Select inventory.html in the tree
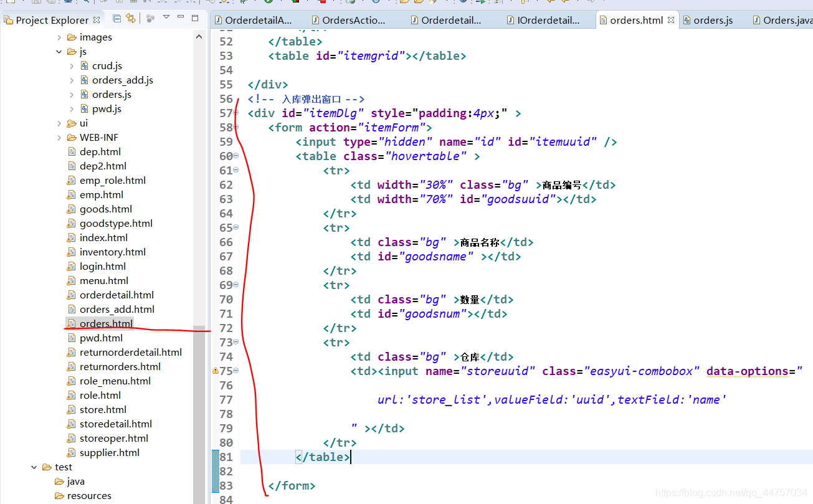The image size is (813, 504). click(113, 252)
